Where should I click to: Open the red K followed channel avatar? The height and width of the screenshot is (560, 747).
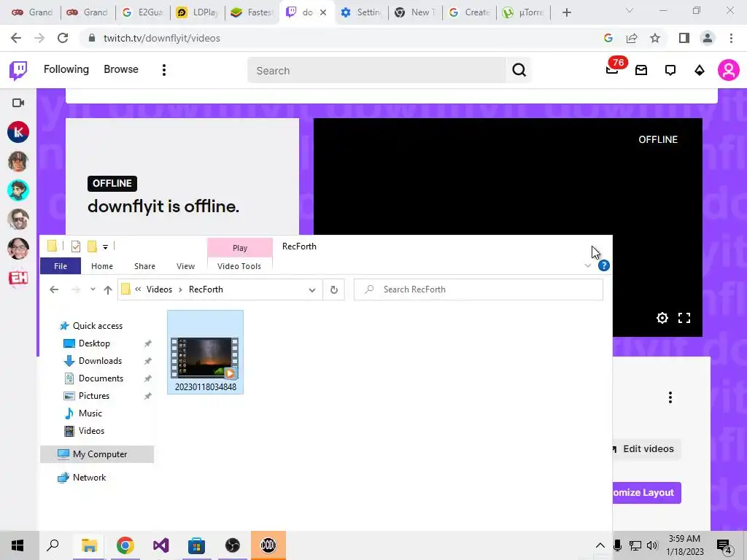(x=18, y=132)
